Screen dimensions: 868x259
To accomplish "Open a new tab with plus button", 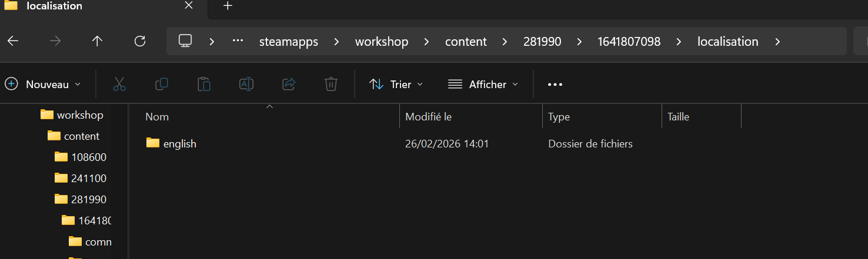I will coord(228,6).
